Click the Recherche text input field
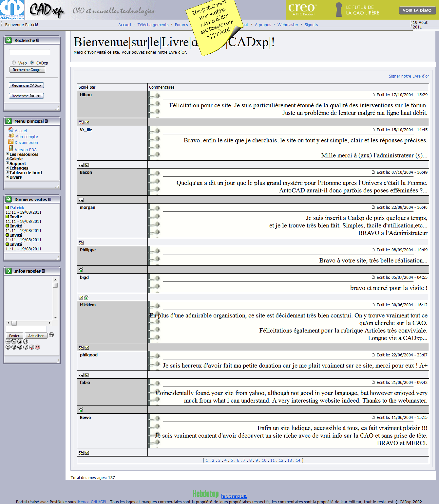439x504 pixels. (29, 52)
